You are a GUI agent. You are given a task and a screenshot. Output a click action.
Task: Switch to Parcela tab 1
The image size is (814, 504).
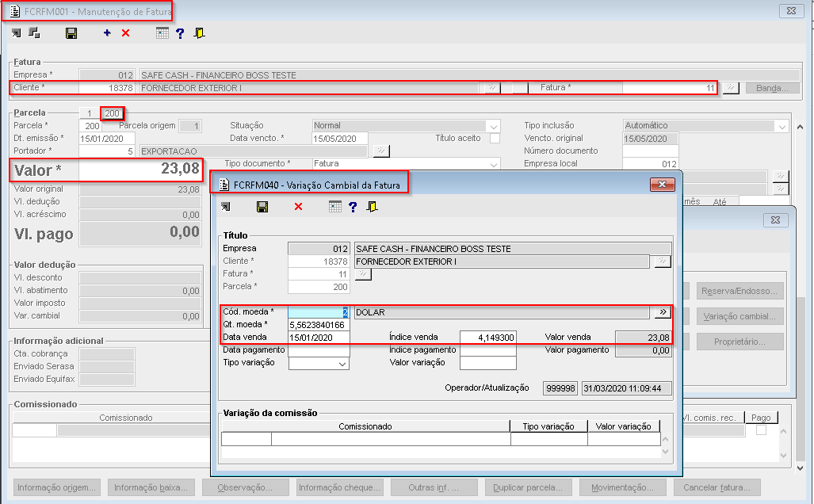90,113
